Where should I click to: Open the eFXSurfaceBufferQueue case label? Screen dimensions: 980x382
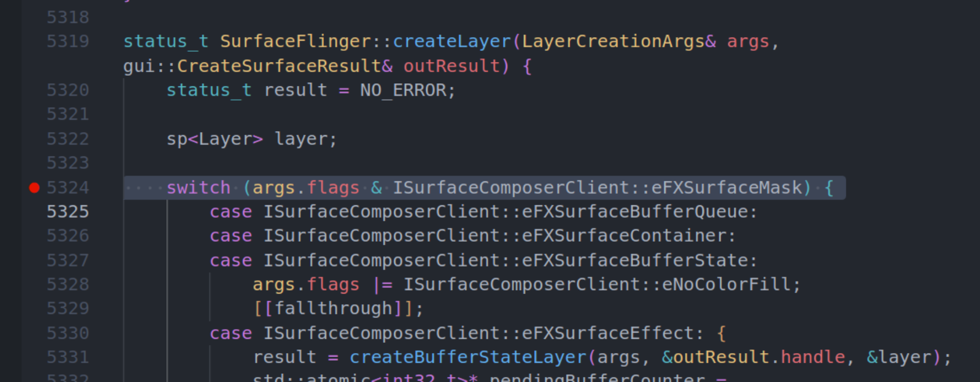pos(635,212)
